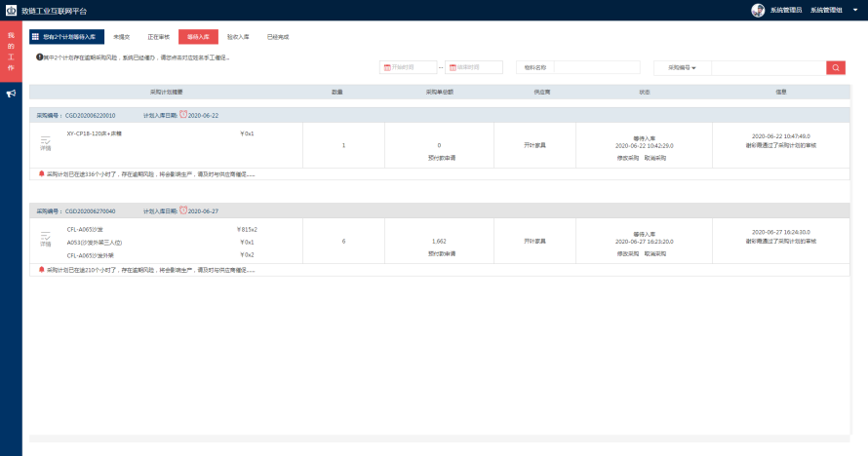Switch to the 已经完成 tab
Viewport: 868px width, 456px height.
[278, 37]
